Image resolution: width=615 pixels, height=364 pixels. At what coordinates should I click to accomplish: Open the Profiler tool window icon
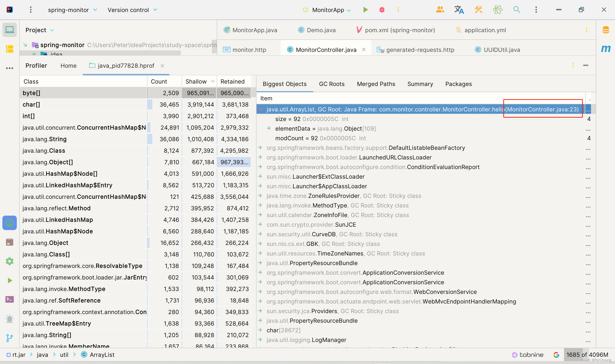10,223
